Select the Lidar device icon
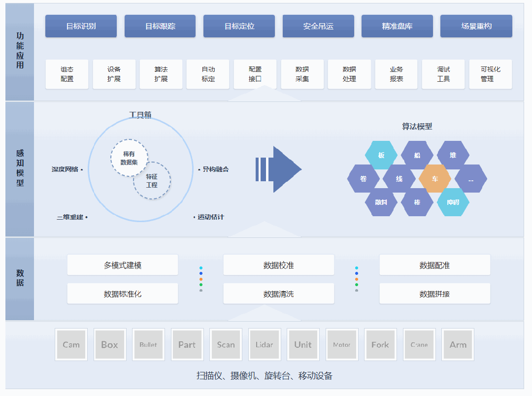This screenshot has height=396, width=532. (265, 345)
